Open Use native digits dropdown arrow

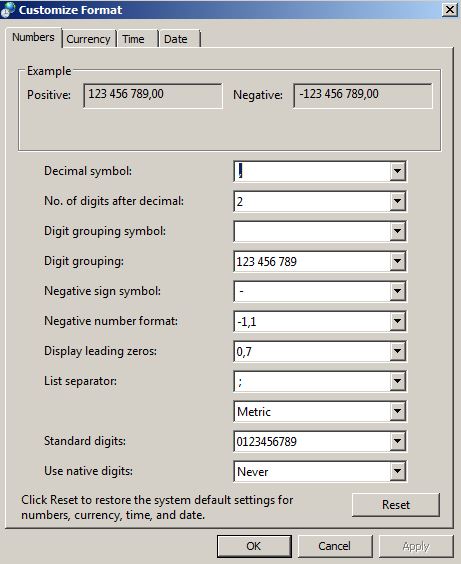click(x=397, y=471)
